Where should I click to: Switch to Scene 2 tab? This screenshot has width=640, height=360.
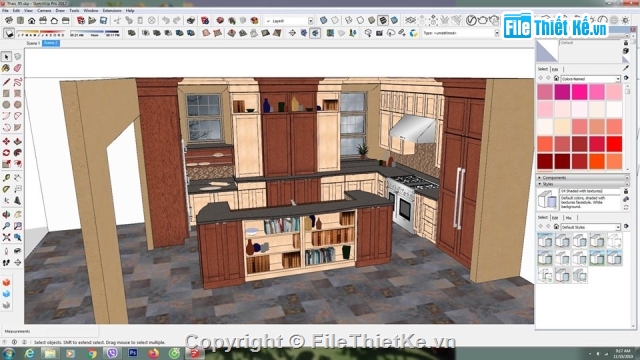click(51, 43)
